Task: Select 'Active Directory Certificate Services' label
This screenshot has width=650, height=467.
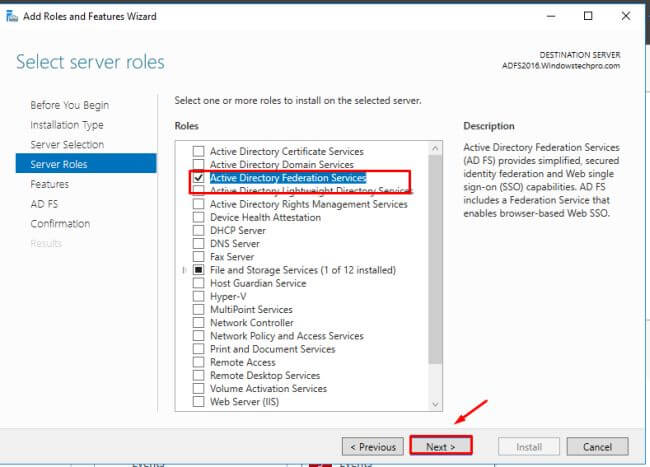Action: point(286,151)
